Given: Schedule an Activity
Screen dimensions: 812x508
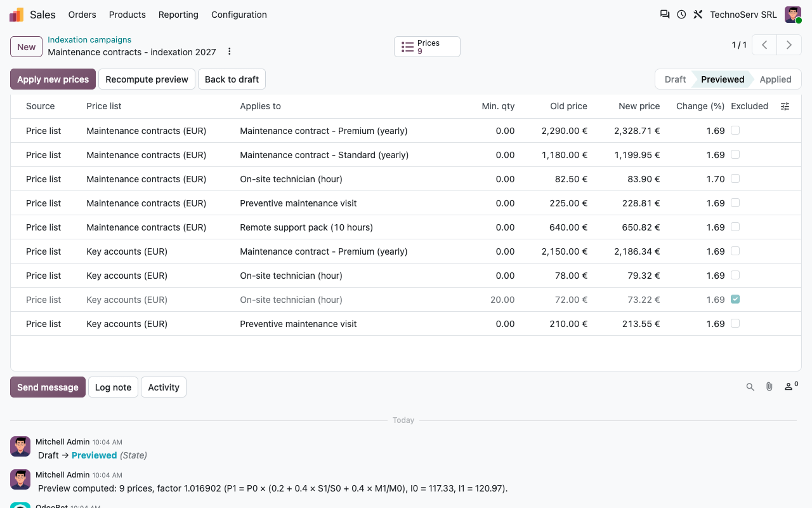Looking at the screenshot, I should (164, 387).
